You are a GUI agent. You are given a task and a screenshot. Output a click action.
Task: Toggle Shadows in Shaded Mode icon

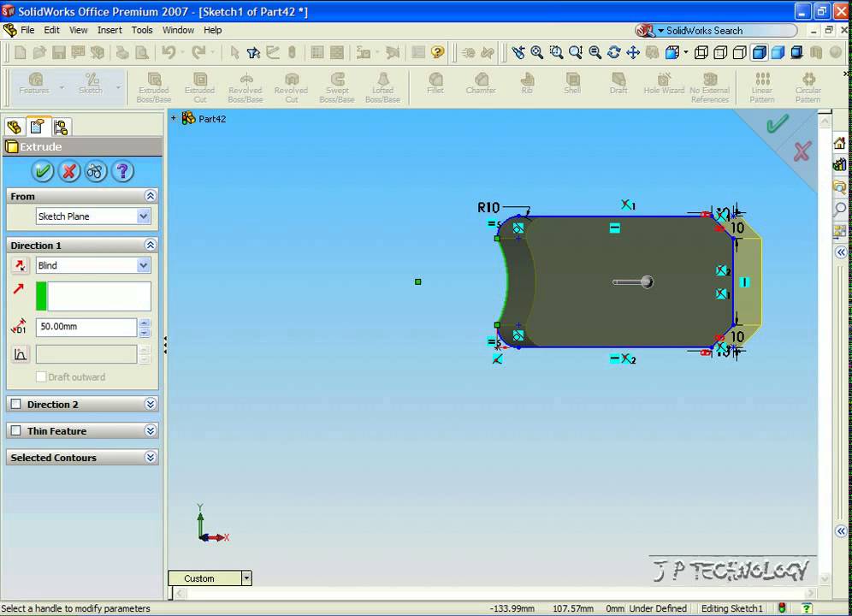pos(797,52)
